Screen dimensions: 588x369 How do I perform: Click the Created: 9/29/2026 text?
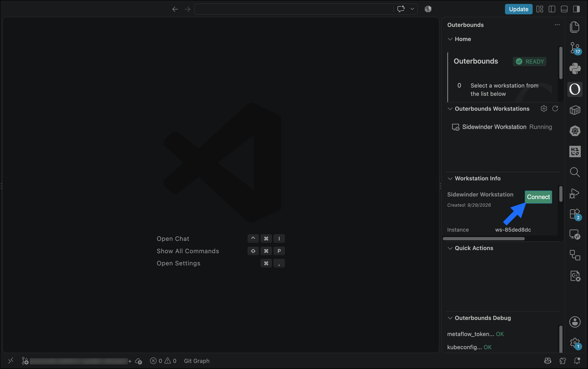pyautogui.click(x=469, y=205)
